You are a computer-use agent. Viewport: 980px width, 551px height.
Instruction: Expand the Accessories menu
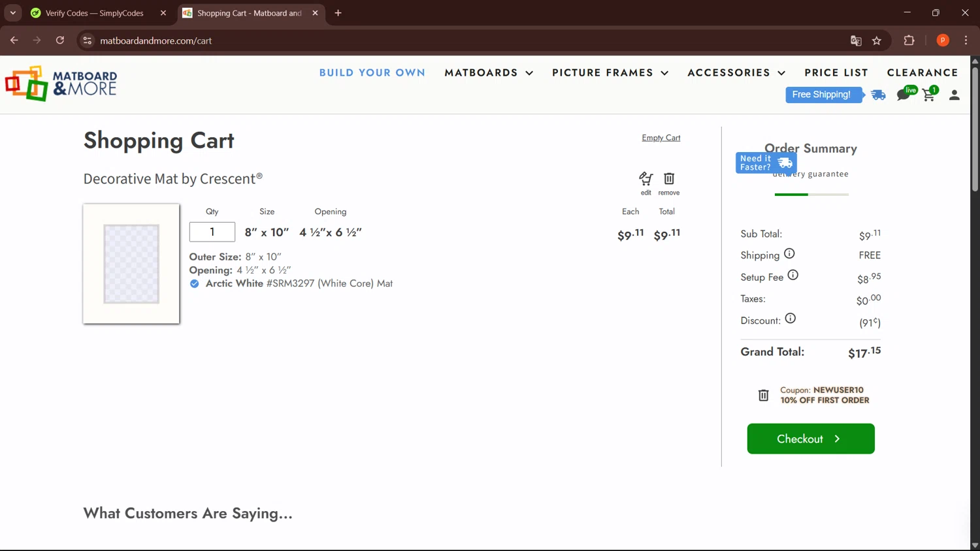click(x=736, y=72)
